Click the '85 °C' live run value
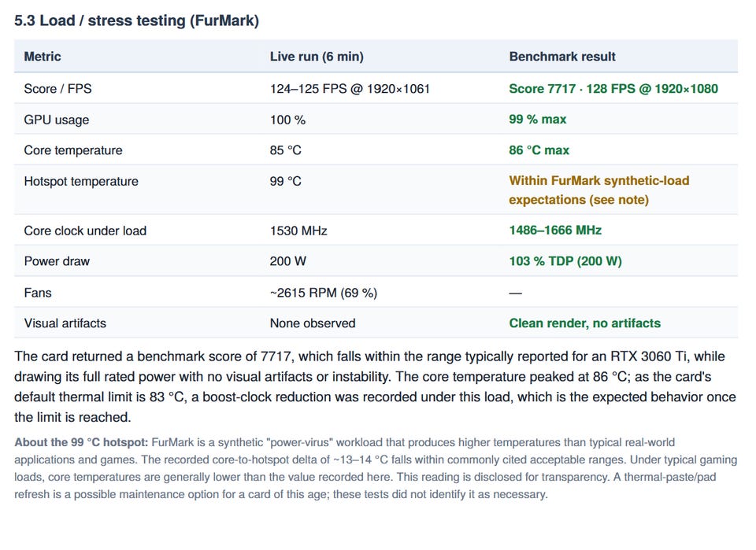 pyautogui.click(x=285, y=150)
